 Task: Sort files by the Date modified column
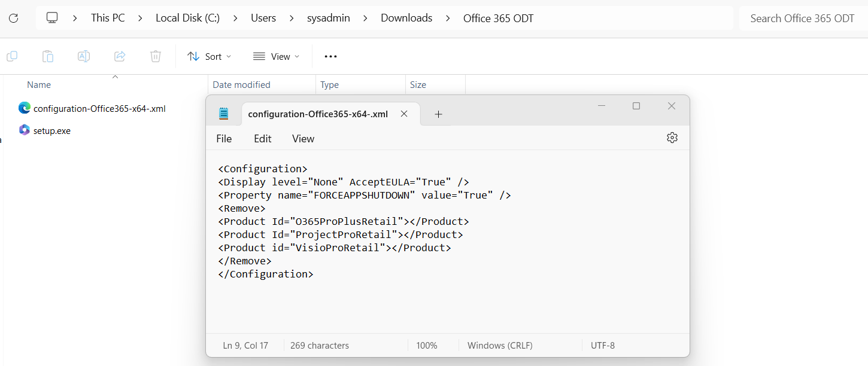click(241, 84)
